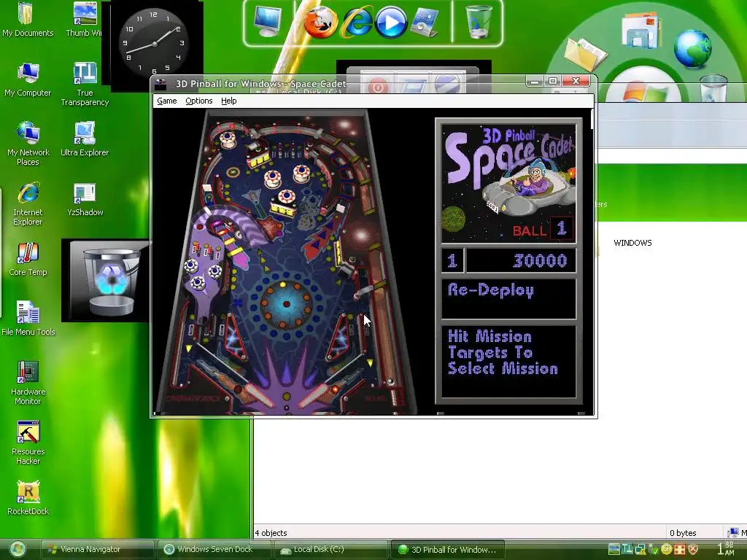Click the globe icon in circular dock

(x=693, y=49)
